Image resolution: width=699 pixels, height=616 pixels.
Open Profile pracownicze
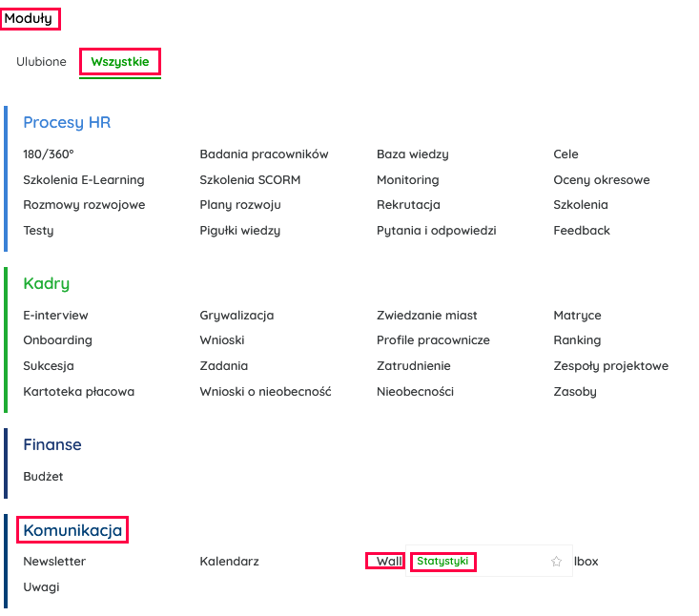click(433, 340)
